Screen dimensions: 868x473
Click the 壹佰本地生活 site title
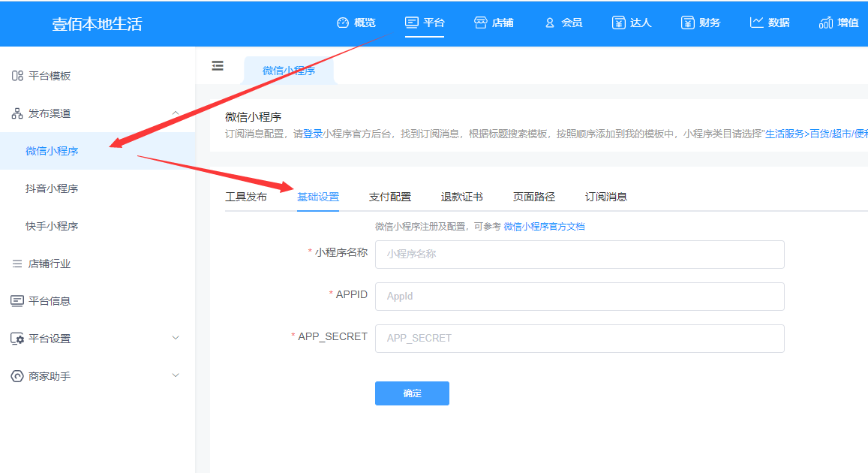97,24
